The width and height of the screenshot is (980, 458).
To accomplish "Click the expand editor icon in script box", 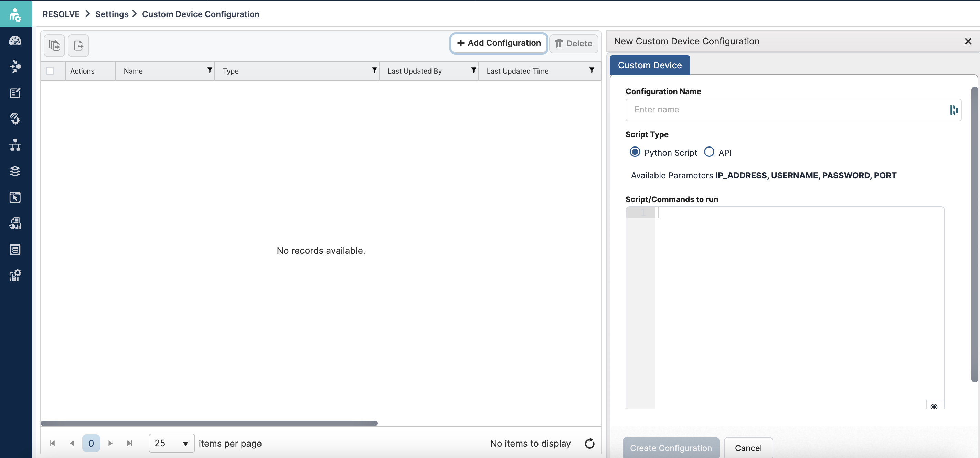I will 934,406.
